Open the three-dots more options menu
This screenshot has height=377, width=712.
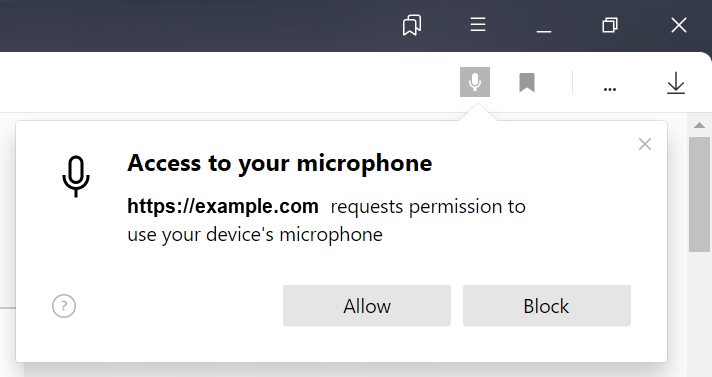610,89
